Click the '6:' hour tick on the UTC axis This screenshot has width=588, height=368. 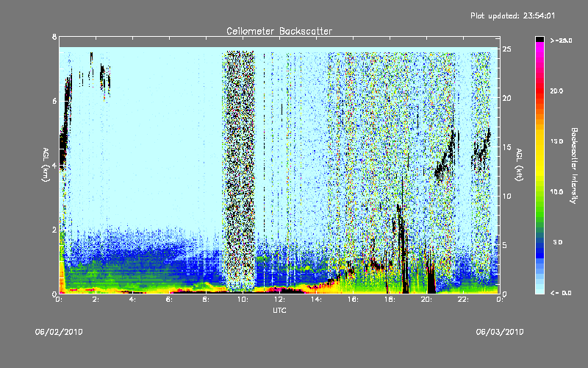169,300
